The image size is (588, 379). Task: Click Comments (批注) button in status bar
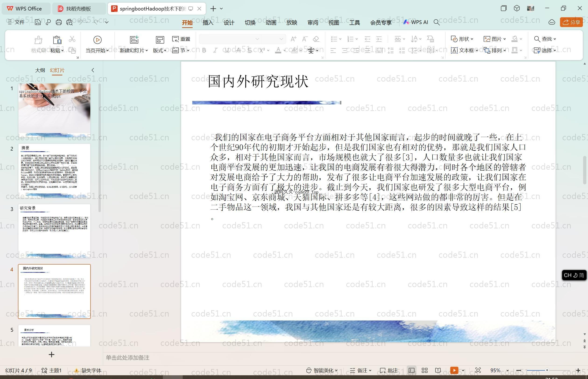point(389,370)
